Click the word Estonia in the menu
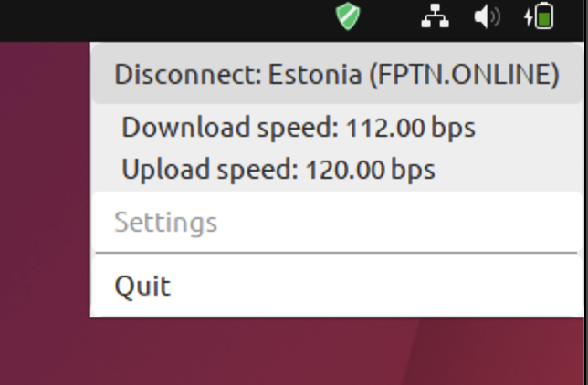Viewport: 588px width, 385px height. pyautogui.click(x=315, y=74)
